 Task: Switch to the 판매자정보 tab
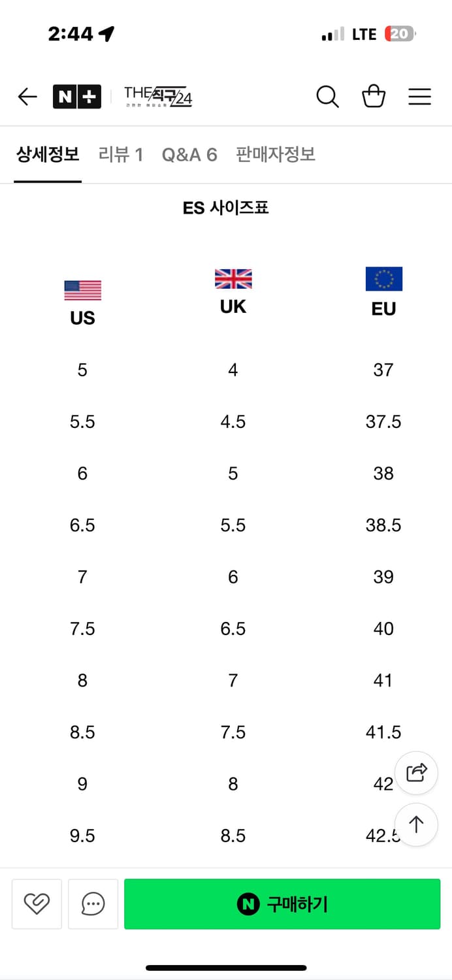[276, 155]
